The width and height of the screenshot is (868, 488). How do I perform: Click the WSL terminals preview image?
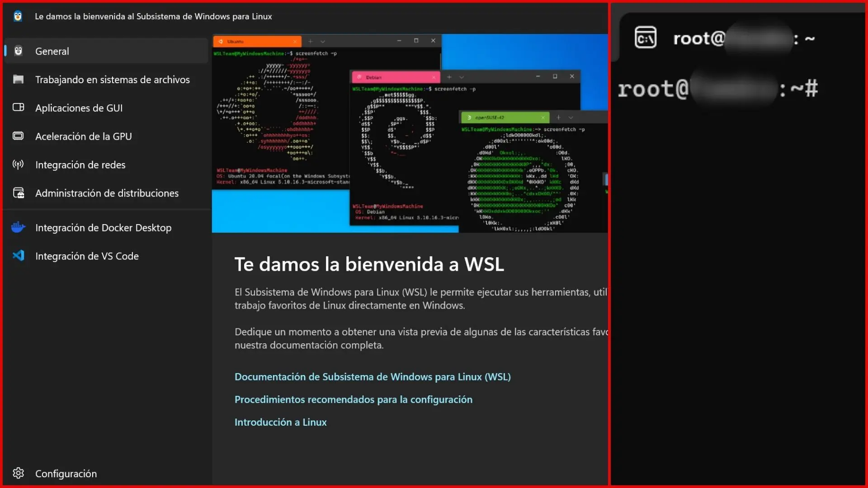point(410,133)
